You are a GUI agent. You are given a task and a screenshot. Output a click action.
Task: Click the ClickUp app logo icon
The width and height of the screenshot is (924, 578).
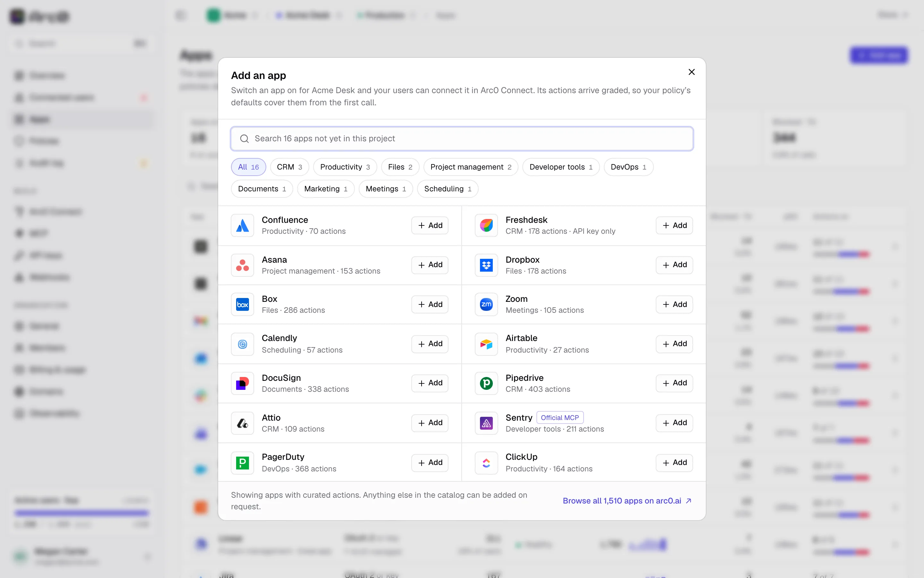pos(486,462)
